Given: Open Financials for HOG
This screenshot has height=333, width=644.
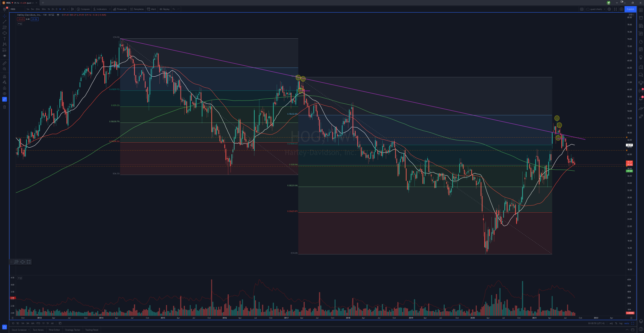Looking at the screenshot, I should pos(120,9).
